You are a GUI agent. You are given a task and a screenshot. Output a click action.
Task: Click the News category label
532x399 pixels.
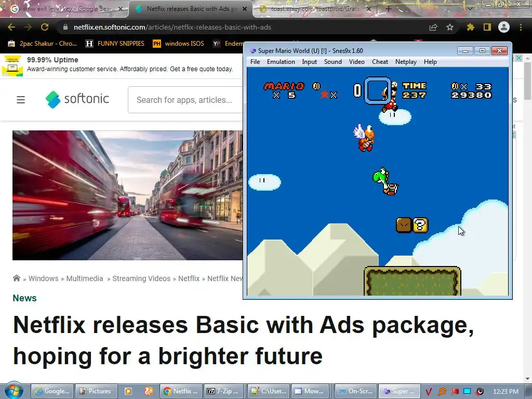24,298
